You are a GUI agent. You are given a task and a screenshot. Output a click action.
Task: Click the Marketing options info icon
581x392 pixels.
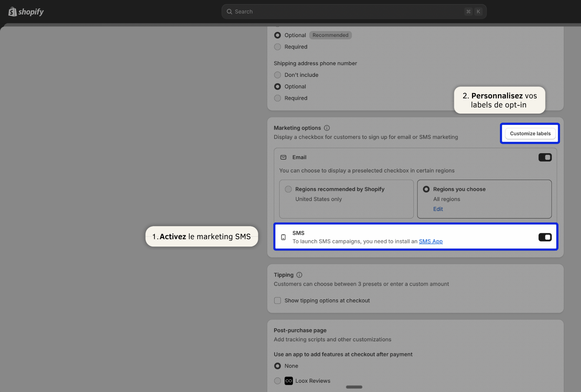(x=327, y=128)
